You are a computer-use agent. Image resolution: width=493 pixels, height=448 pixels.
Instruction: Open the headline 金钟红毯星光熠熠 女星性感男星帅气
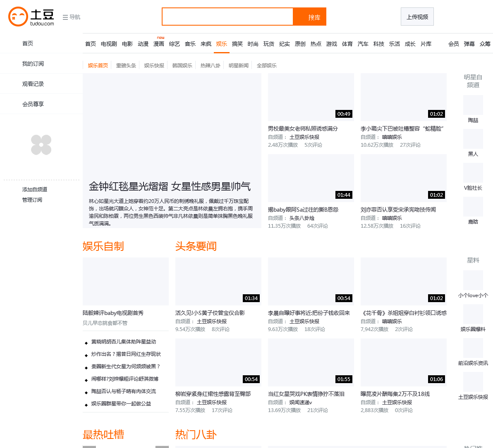click(x=170, y=187)
